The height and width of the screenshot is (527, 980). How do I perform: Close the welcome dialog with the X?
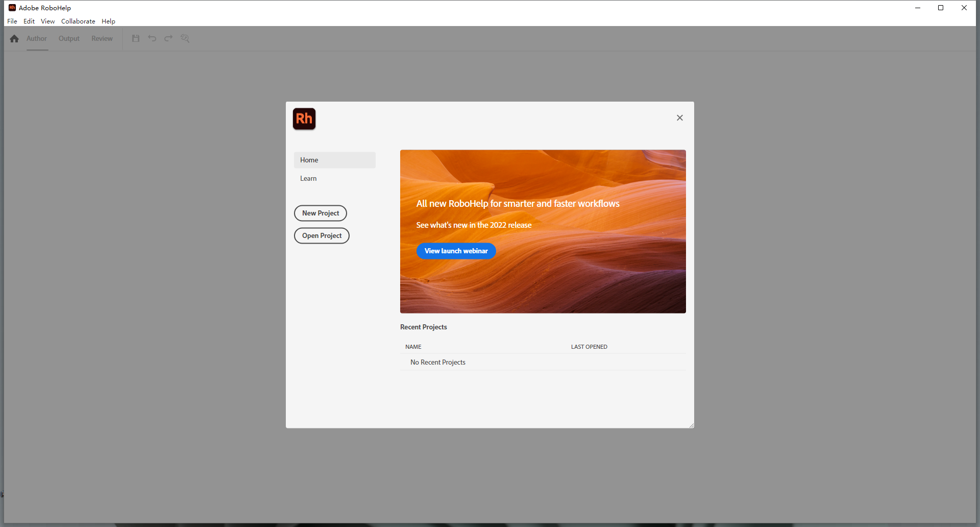click(680, 118)
